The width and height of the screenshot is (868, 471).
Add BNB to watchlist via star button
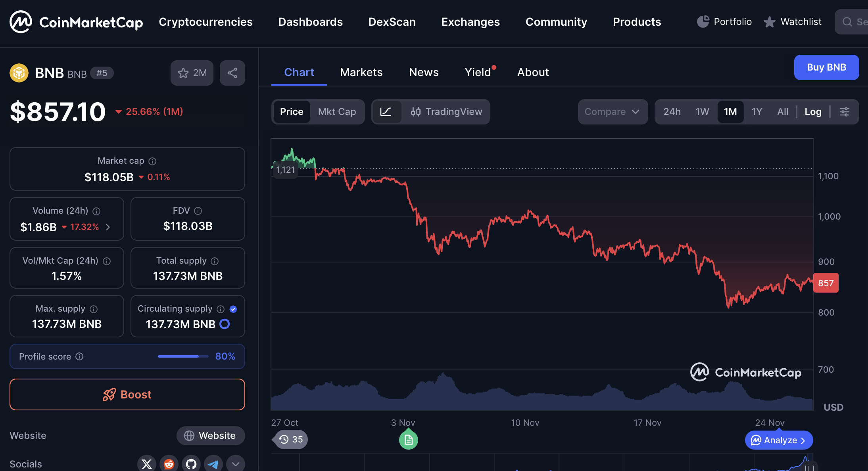tap(192, 73)
